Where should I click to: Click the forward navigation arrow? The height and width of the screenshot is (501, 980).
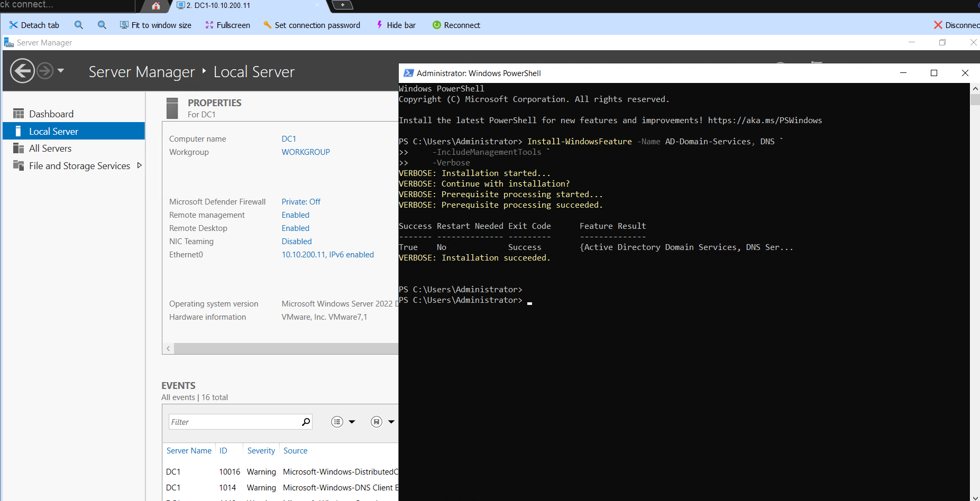(45, 70)
